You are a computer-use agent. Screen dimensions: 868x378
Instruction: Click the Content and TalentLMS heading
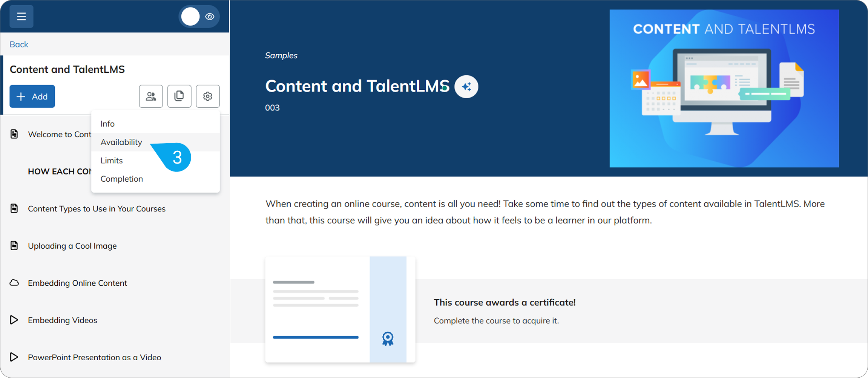357,86
